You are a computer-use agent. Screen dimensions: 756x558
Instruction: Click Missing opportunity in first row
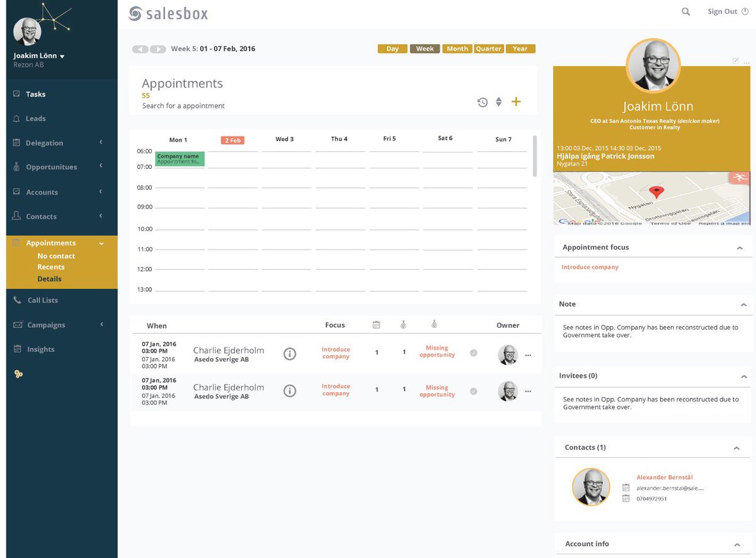click(437, 351)
